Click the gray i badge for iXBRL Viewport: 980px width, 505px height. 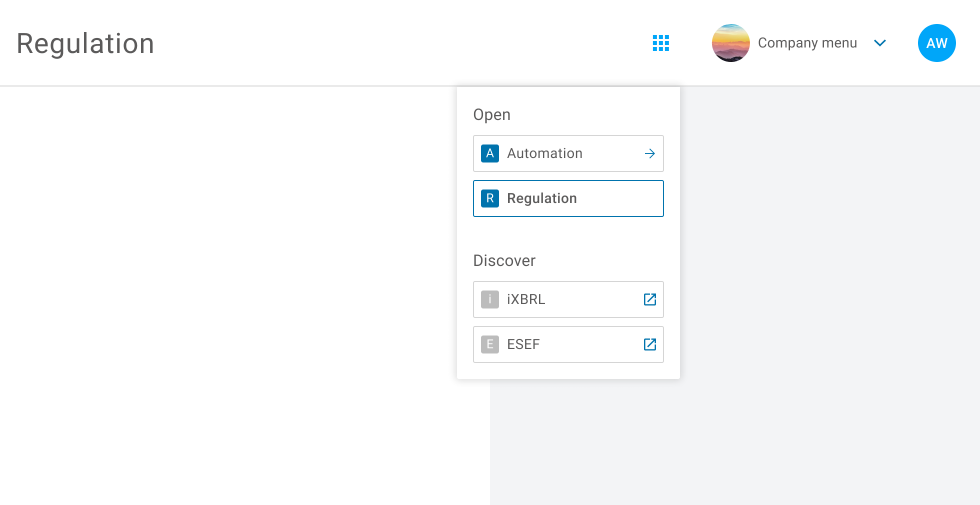(489, 299)
